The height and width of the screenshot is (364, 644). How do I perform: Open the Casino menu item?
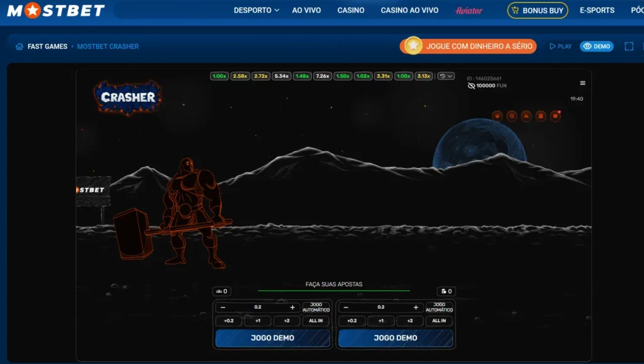351,10
